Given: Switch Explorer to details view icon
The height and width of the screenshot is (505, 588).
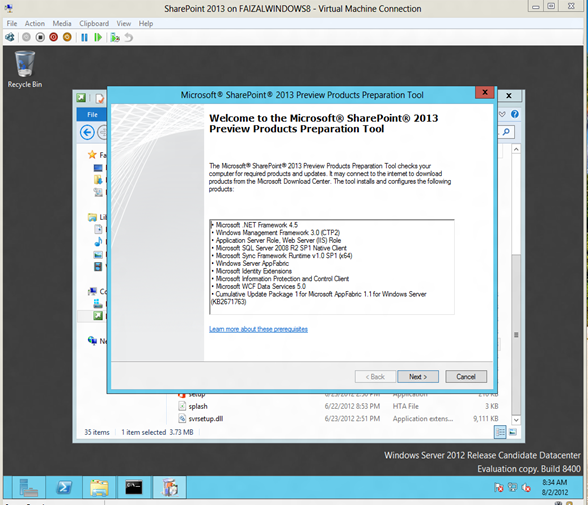Looking at the screenshot, I should tap(501, 432).
